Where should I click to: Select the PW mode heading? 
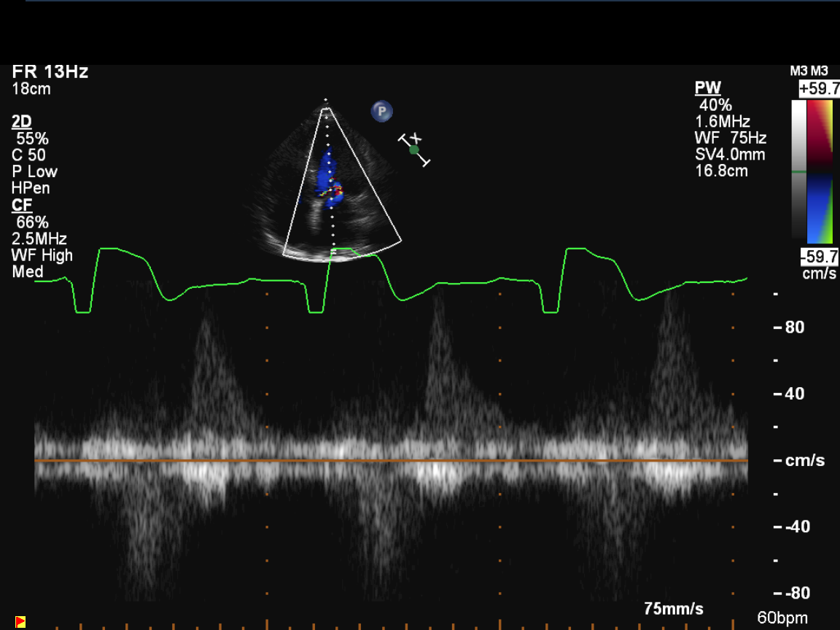click(x=707, y=88)
